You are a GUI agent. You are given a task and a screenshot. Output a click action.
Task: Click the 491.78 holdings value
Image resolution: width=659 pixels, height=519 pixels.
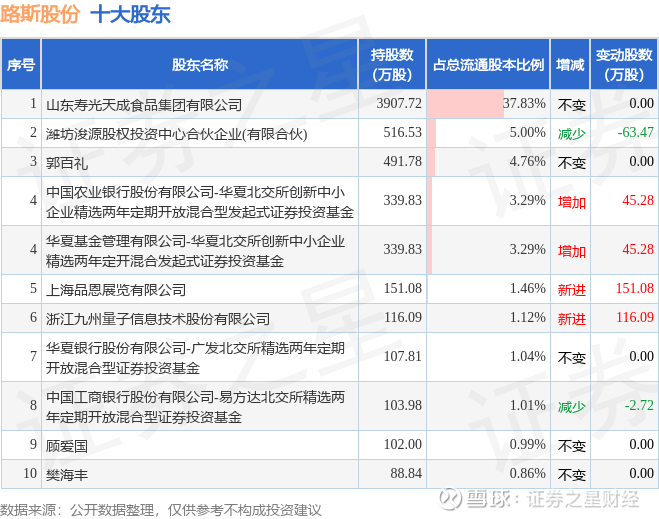pyautogui.click(x=402, y=161)
